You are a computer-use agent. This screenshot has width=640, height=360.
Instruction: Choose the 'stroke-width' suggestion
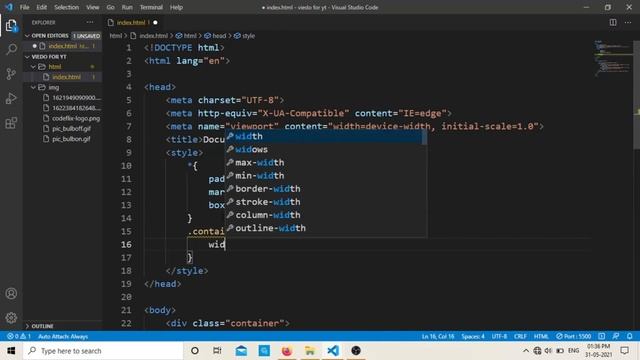click(326, 202)
